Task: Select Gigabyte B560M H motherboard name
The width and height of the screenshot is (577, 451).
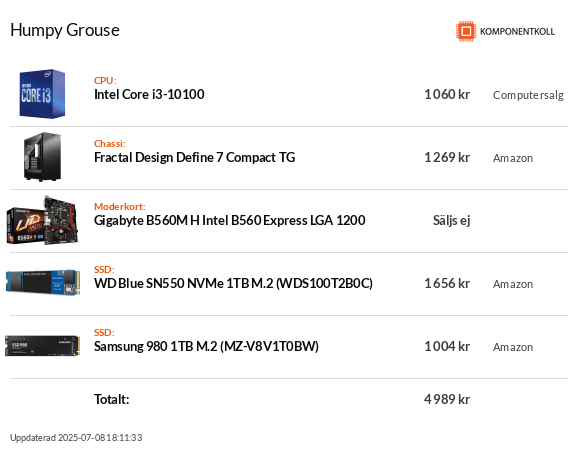Action: pos(230,220)
